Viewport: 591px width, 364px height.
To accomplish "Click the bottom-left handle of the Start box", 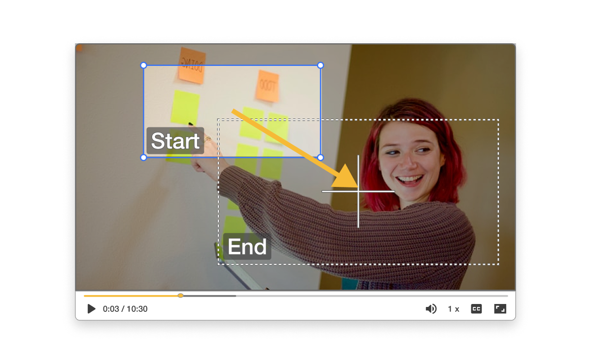I will [143, 157].
